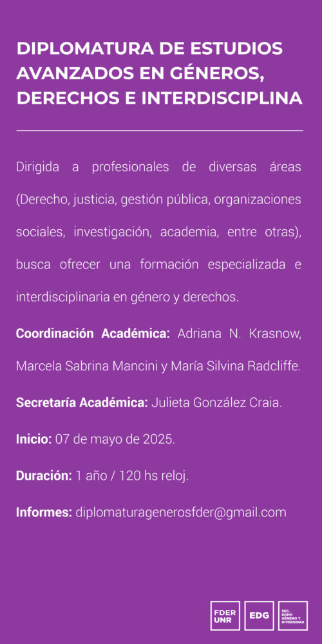Select the name Julieta González Craia
Screen dimensions: 322x644
point(216,402)
